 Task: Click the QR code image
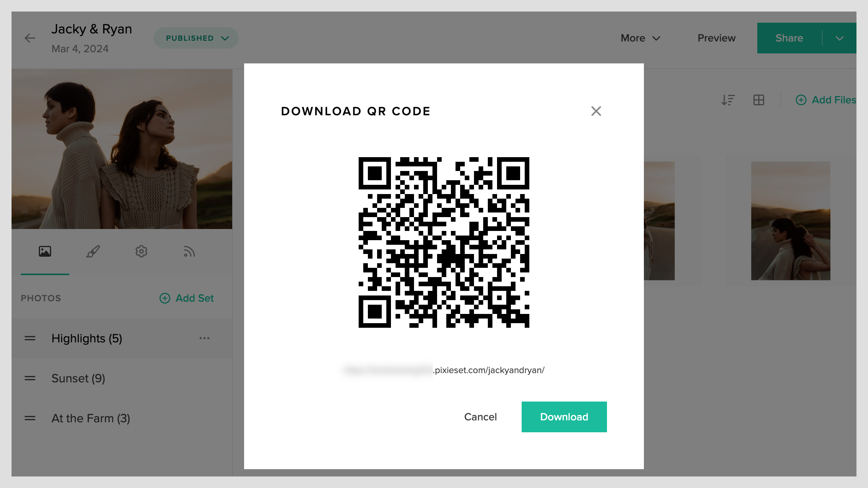(444, 242)
